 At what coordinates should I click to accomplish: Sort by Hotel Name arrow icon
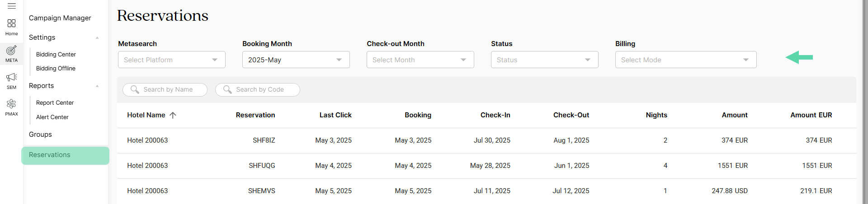coord(173,115)
